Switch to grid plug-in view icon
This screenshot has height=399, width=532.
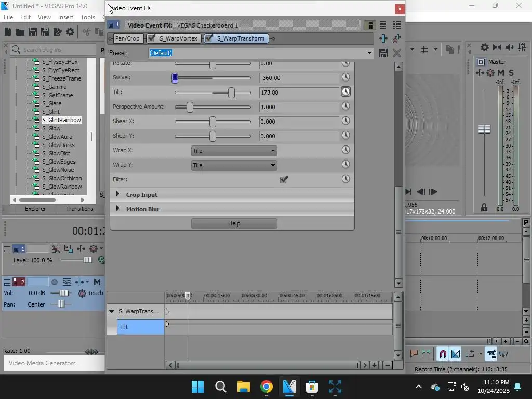396,25
